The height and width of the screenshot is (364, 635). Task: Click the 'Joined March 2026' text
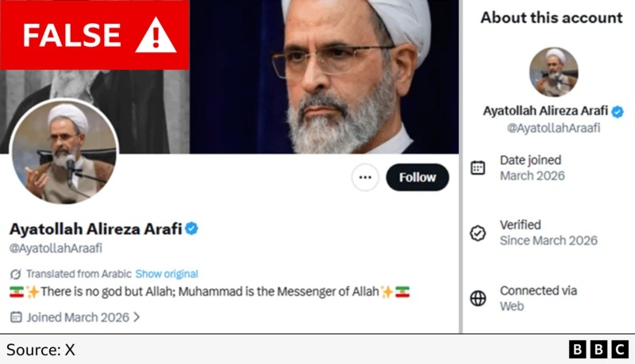78,317
